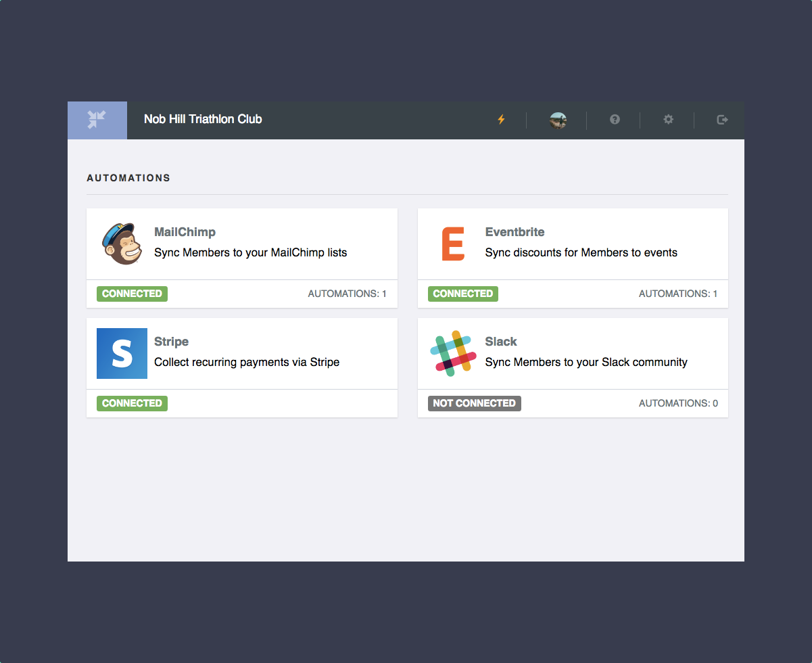Image resolution: width=812 pixels, height=663 pixels.
Task: Click MailChimp's AUTOMATIONS: 1 count
Action: [348, 294]
